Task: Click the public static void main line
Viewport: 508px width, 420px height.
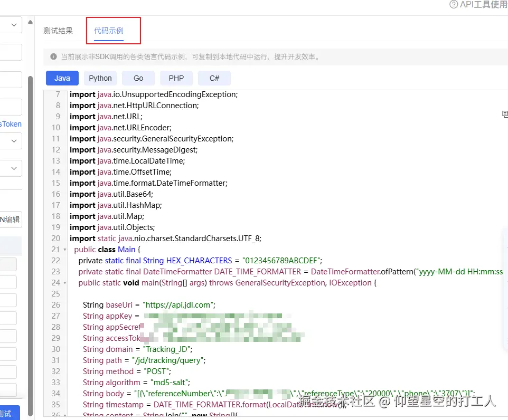Action: 227,283
